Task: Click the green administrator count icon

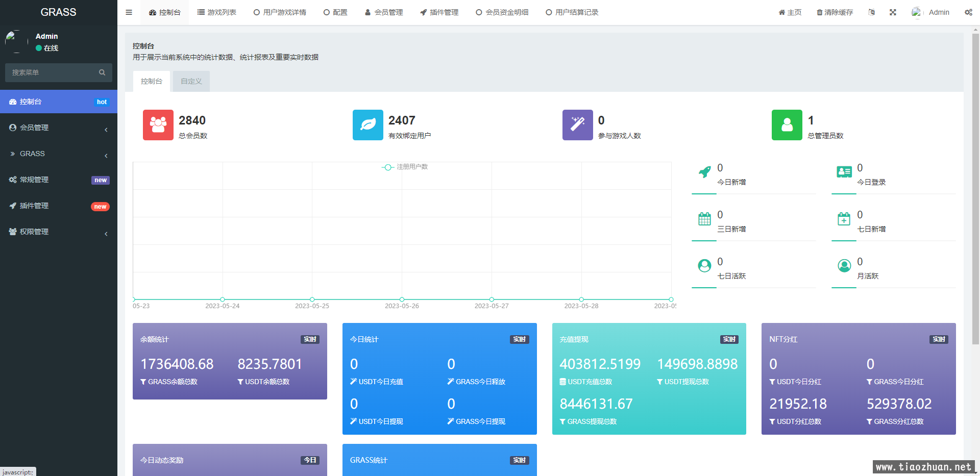Action: pyautogui.click(x=787, y=125)
